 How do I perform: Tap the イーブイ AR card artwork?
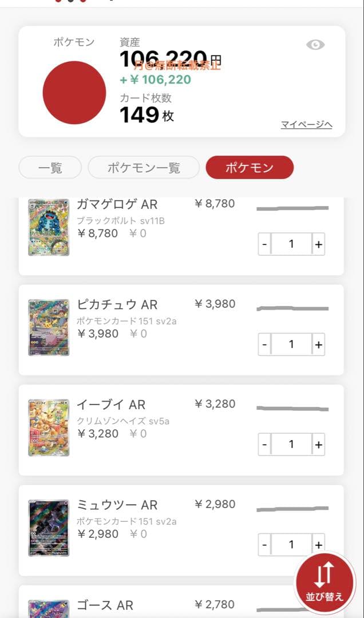click(49, 427)
